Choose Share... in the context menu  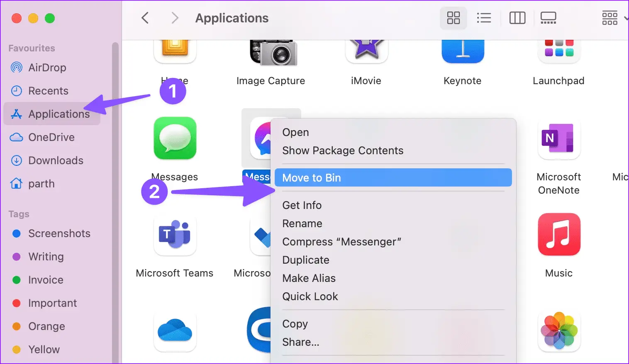[x=393, y=342]
